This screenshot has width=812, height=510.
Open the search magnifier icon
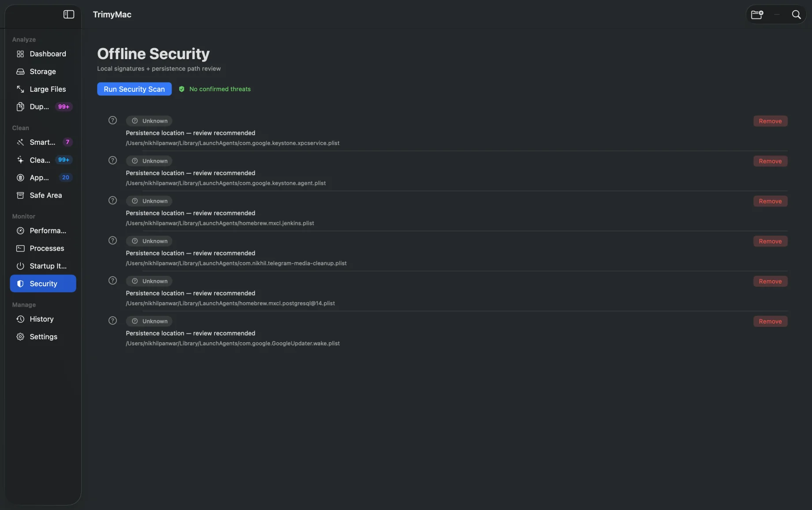click(x=796, y=15)
